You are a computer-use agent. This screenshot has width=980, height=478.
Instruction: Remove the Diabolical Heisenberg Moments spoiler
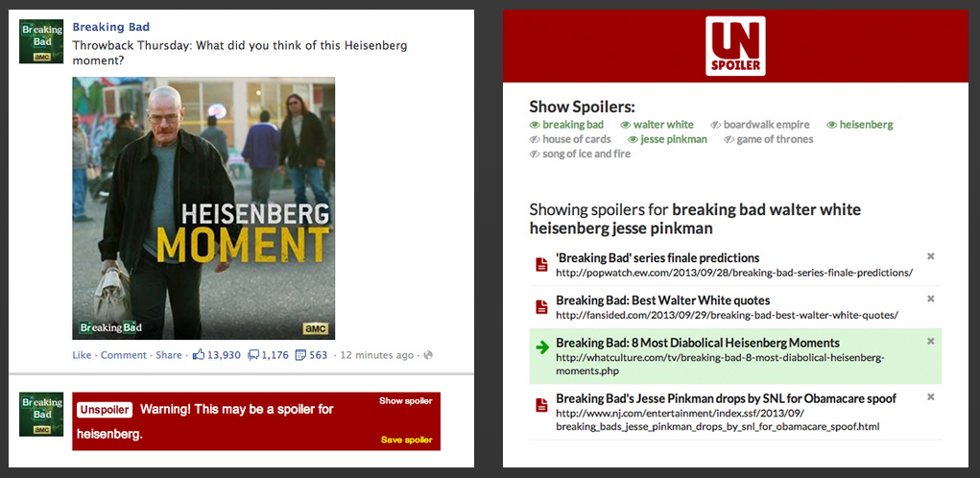click(x=931, y=341)
